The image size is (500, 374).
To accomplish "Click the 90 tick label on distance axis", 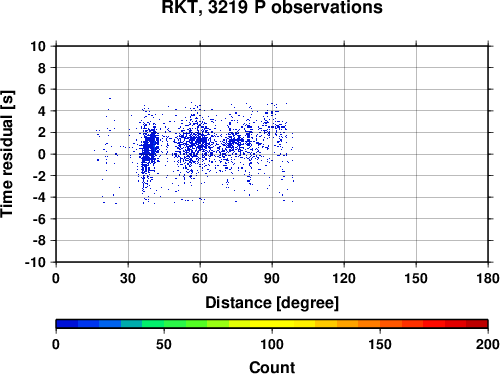I will [272, 278].
